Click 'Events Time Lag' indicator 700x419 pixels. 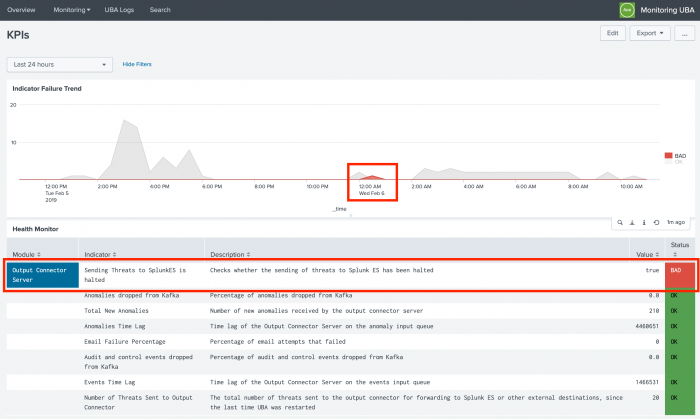coord(109,382)
